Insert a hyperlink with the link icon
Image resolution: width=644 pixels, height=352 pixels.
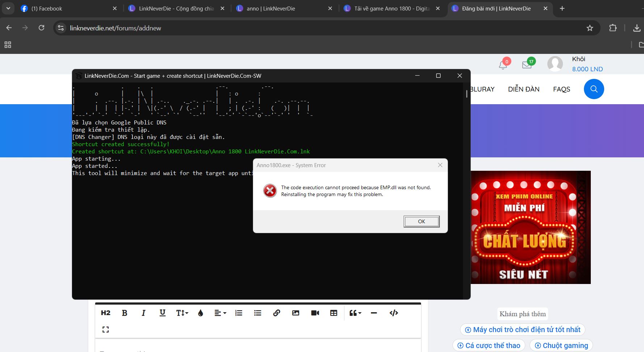point(277,313)
